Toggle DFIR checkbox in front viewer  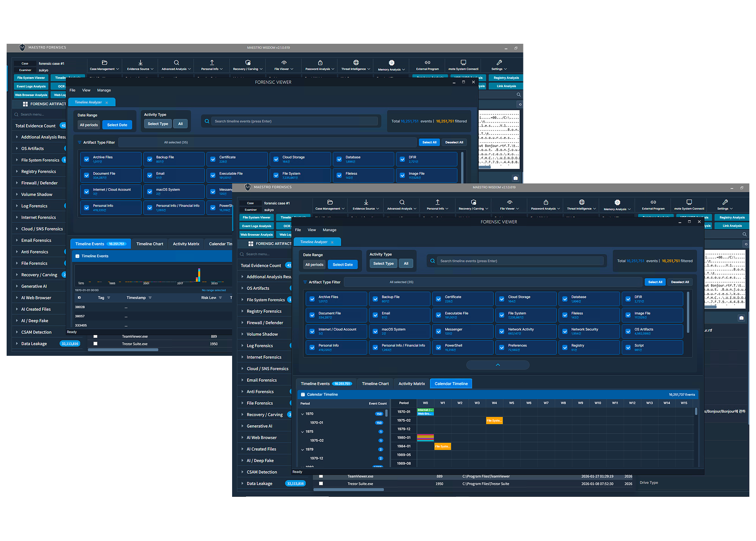pos(628,299)
